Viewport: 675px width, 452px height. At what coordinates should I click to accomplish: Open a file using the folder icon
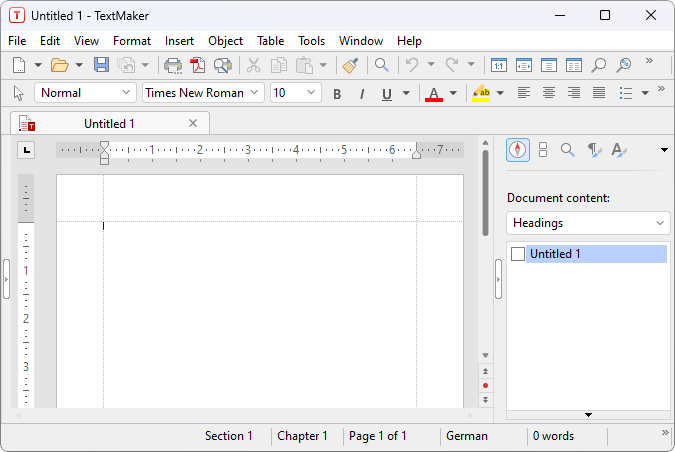click(59, 65)
